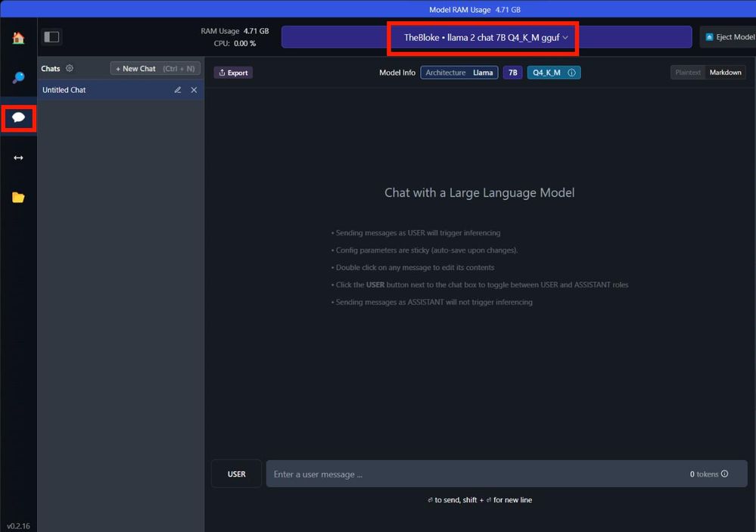The image size is (756, 532).
Task: Expand the TheBloke llama 2 model dropdown
Action: (x=486, y=37)
